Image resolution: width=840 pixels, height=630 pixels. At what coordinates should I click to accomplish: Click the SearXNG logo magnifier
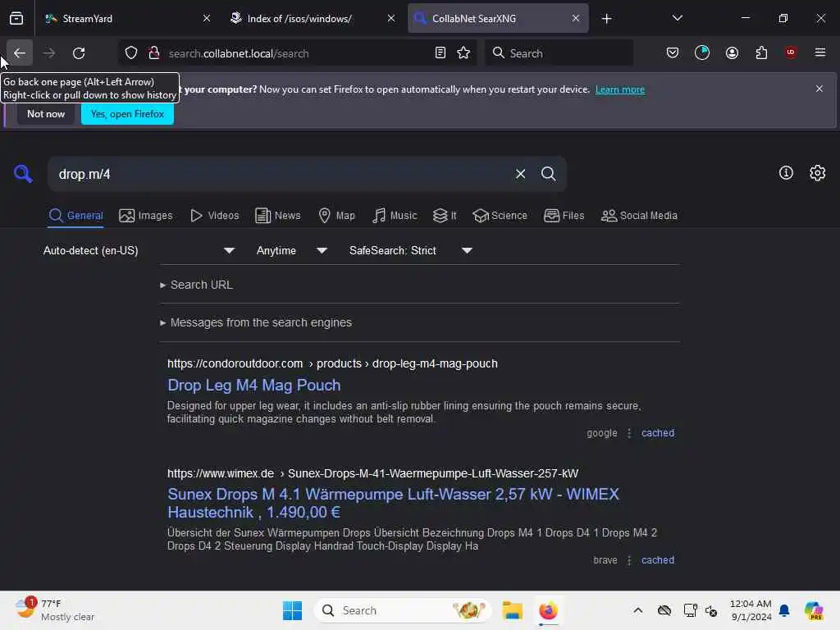(23, 174)
